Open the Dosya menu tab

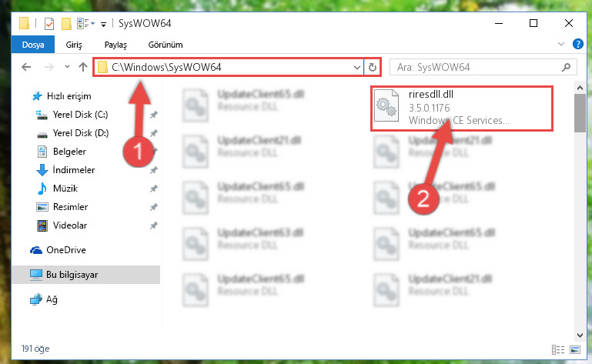33,45
